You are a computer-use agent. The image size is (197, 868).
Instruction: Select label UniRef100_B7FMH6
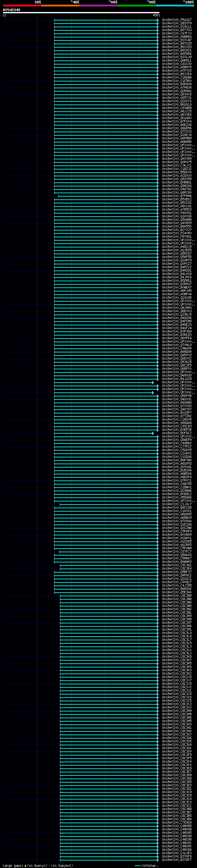point(176,196)
